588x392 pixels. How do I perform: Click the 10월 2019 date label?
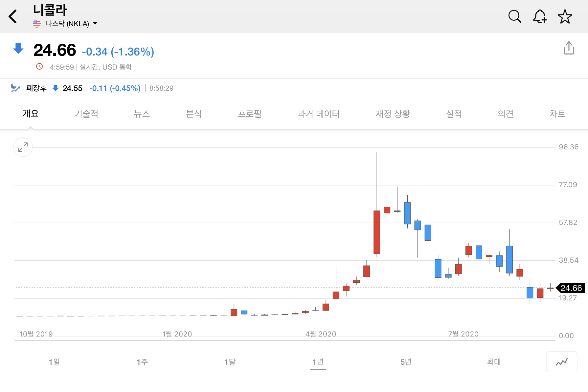tap(36, 334)
